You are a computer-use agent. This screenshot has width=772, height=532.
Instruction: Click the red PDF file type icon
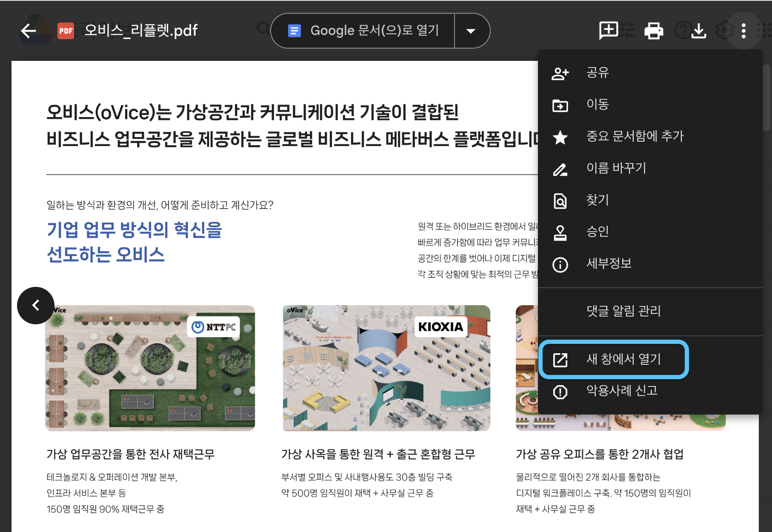66,31
